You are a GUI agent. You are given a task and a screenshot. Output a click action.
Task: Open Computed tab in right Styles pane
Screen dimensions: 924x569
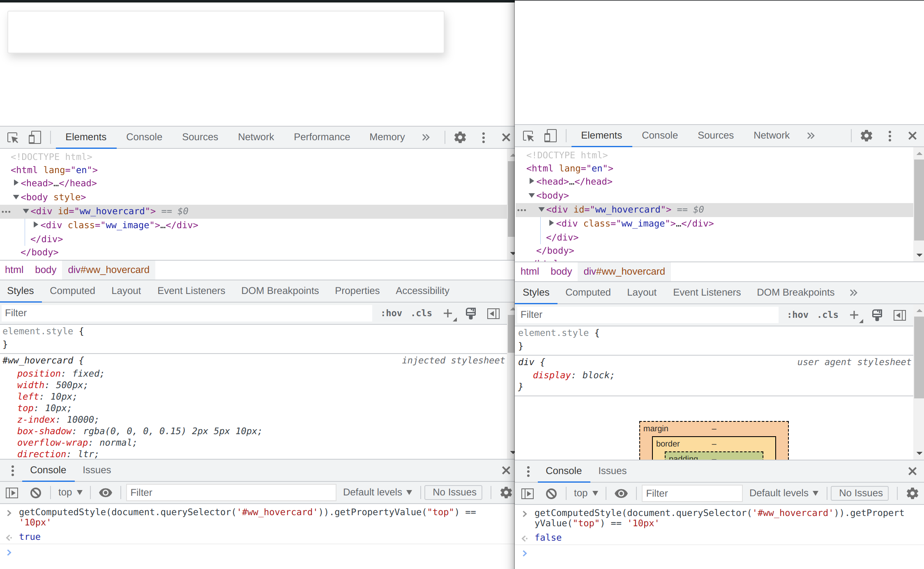(x=588, y=293)
